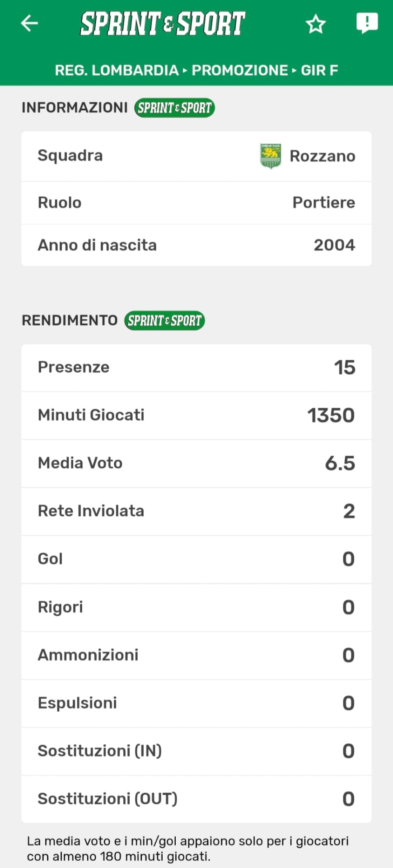This screenshot has height=868, width=393.
Task: Select the Sostituzioni (IN) row
Action: click(196, 751)
